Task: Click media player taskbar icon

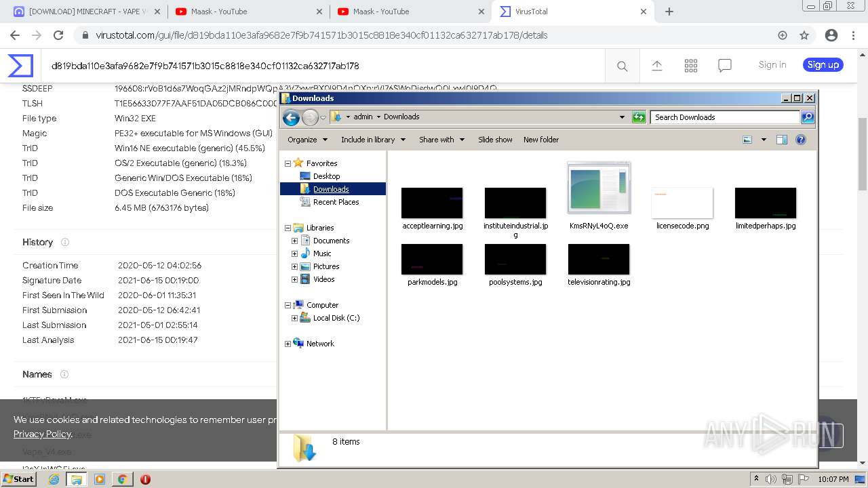Action: 100,479
